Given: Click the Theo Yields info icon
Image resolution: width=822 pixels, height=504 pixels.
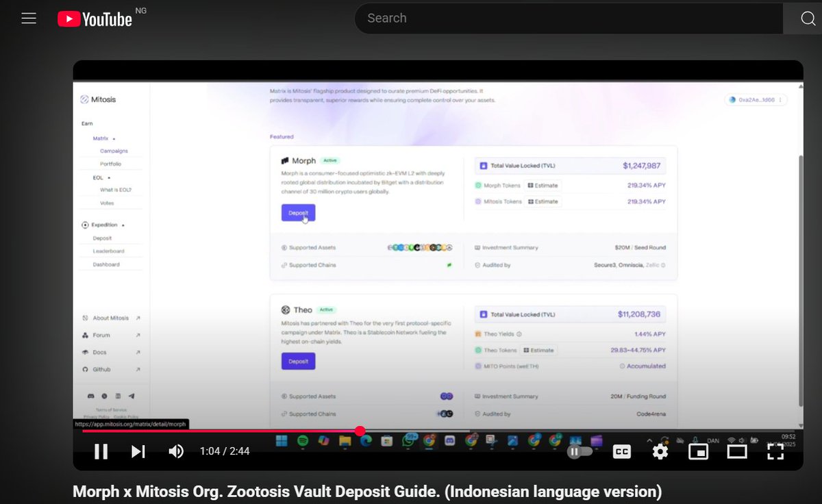Looking at the screenshot, I should tap(519, 334).
